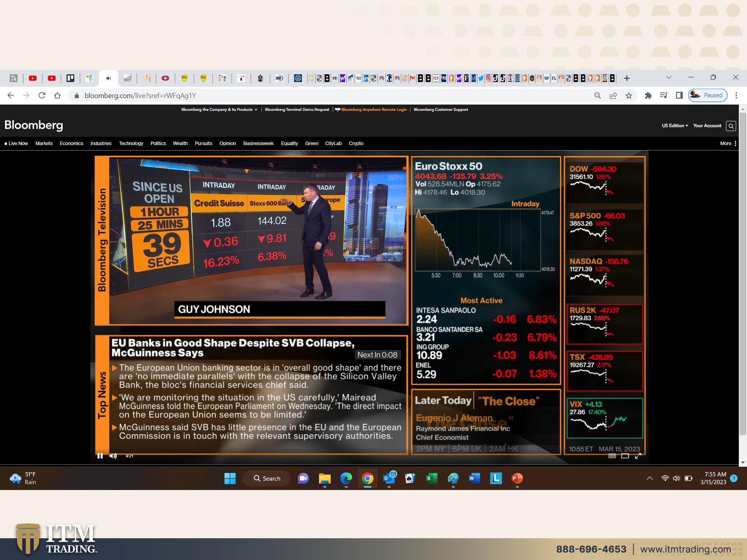Expand the tab search dropdown
This screenshot has width=747, height=560.
pyautogui.click(x=669, y=77)
